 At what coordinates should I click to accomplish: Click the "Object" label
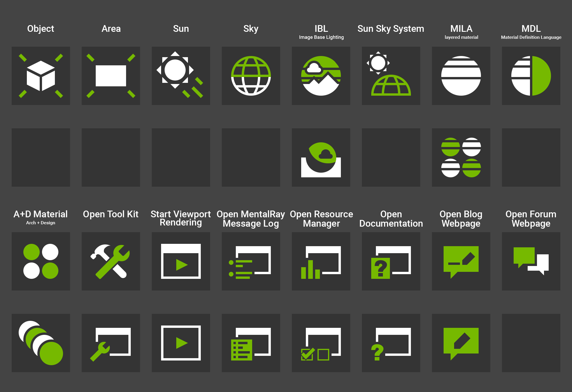click(41, 29)
